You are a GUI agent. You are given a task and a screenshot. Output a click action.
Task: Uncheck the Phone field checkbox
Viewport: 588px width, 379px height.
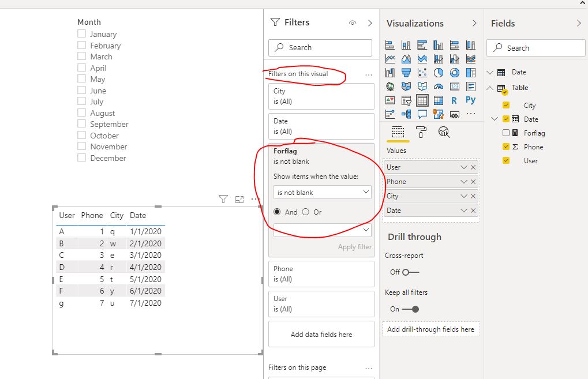pos(506,147)
